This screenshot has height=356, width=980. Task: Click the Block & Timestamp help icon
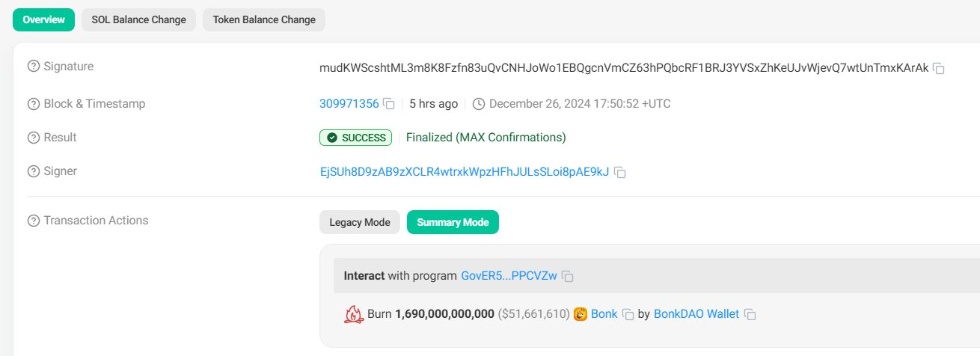coord(33,104)
